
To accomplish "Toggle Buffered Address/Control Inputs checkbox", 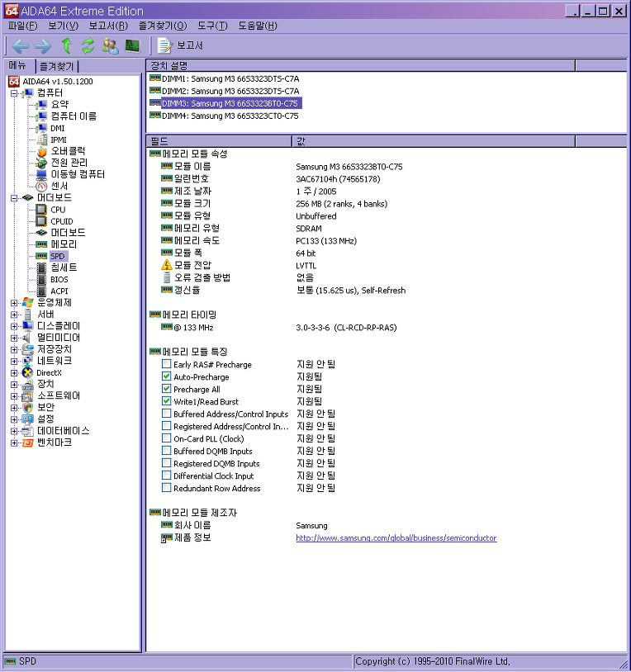I will (x=166, y=414).
